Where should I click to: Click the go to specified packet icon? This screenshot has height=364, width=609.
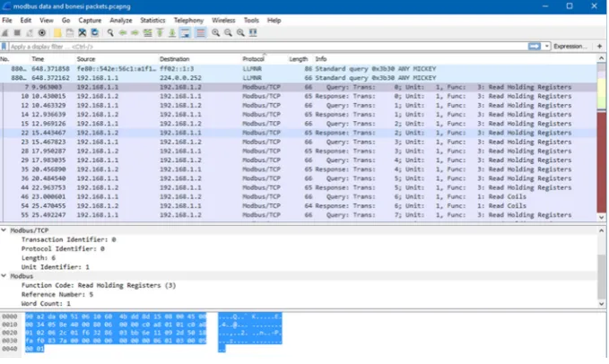[x=148, y=33]
